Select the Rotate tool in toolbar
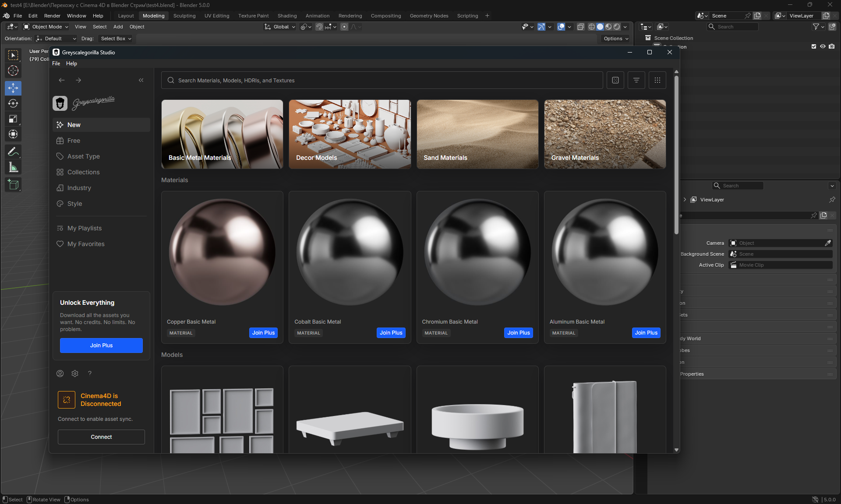Viewport: 841px width, 504px height. 13,103
